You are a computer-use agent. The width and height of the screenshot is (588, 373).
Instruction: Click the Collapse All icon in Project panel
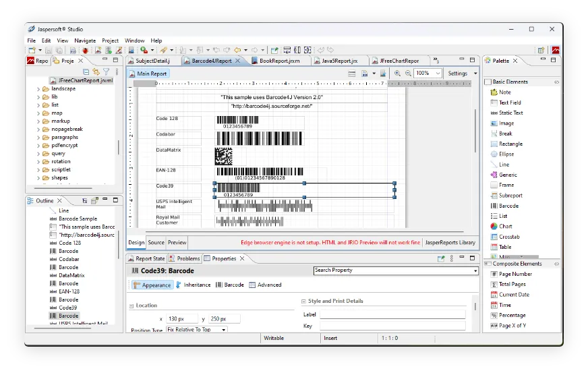[x=86, y=71]
